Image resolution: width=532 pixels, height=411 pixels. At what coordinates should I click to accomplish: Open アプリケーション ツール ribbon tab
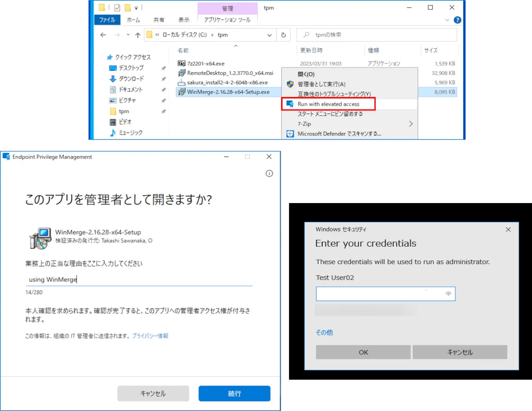pyautogui.click(x=227, y=20)
